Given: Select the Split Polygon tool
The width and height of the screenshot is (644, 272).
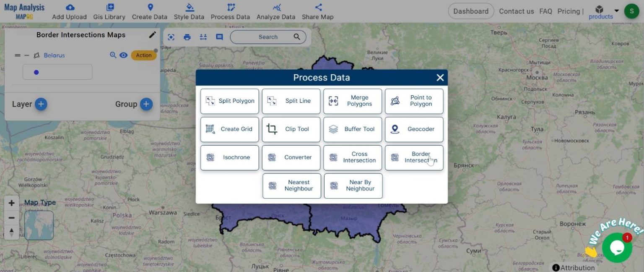Looking at the screenshot, I should [x=230, y=101].
